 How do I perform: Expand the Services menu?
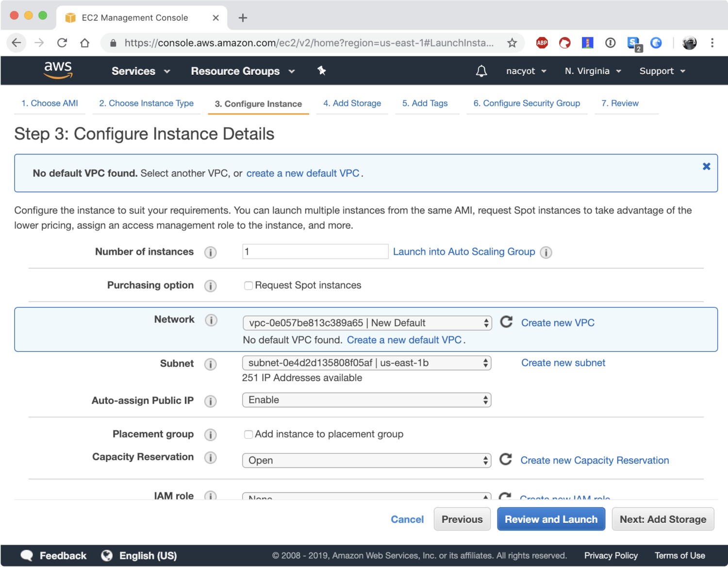[x=141, y=71]
